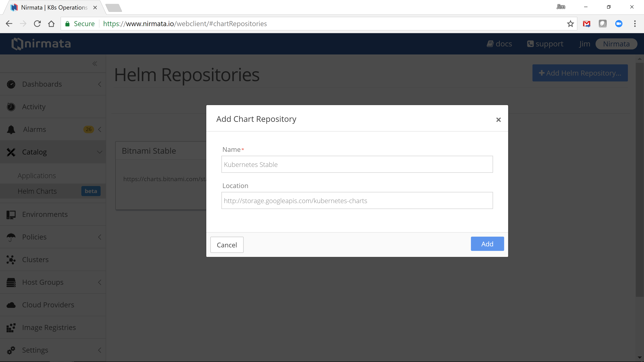Screen dimensions: 644x362
Task: Open Applications under Catalog
Action: (37, 176)
